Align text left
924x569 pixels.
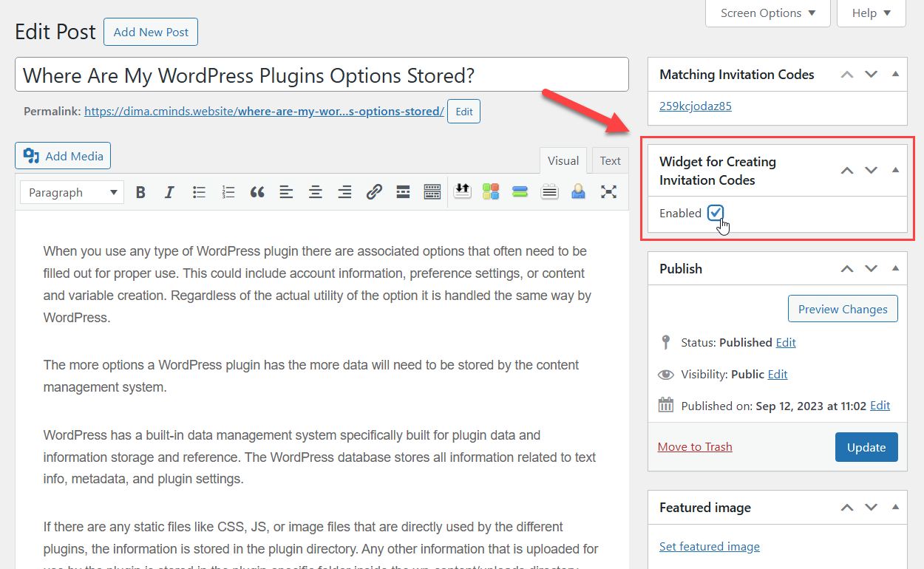tap(286, 192)
